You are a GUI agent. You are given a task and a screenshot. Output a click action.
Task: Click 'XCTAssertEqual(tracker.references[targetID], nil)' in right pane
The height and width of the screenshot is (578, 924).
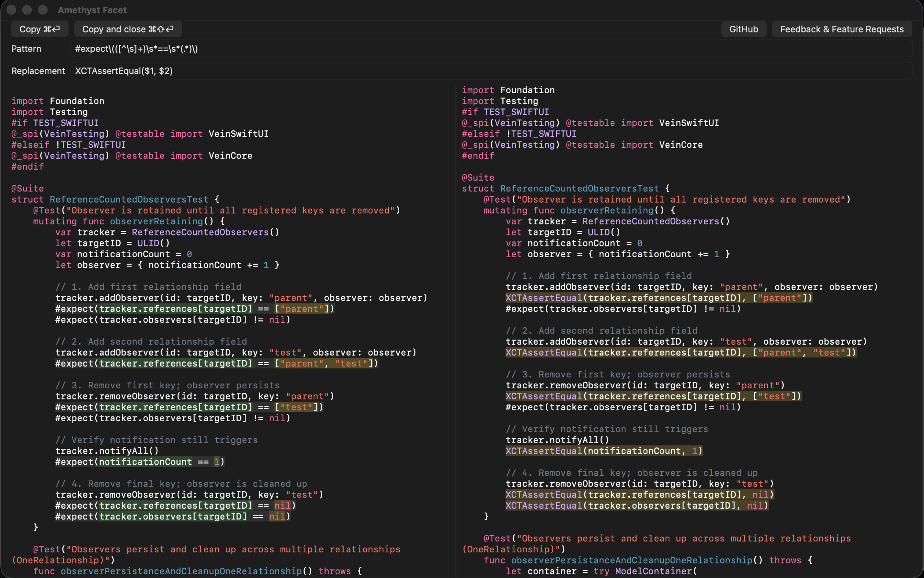tap(640, 495)
